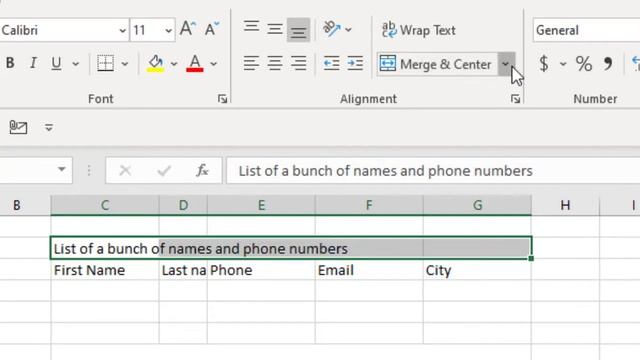The width and height of the screenshot is (640, 360).
Task: Customize Quick Access Toolbar arrow
Action: tap(49, 128)
